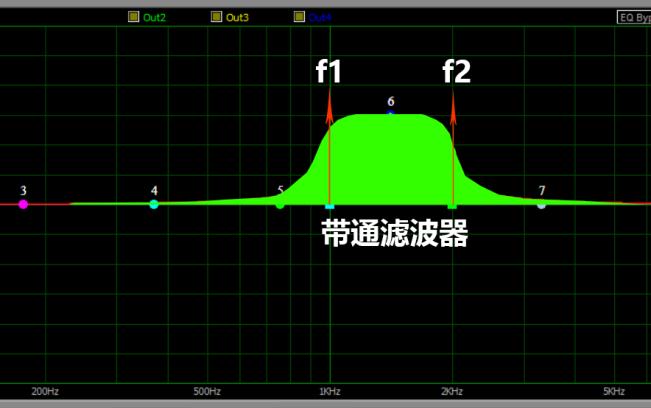Click the 500Hz frequency axis label
This screenshot has width=651, height=408.
(x=206, y=391)
